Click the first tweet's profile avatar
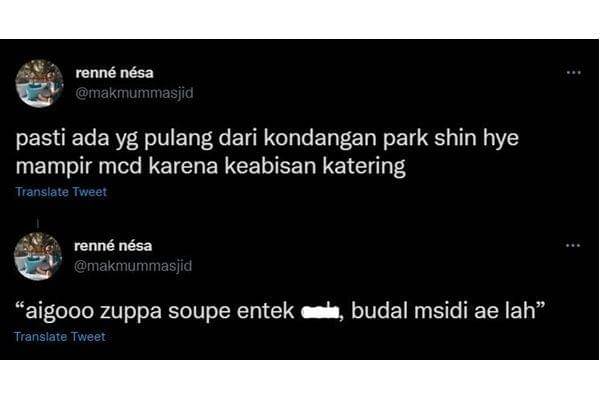 click(39, 83)
